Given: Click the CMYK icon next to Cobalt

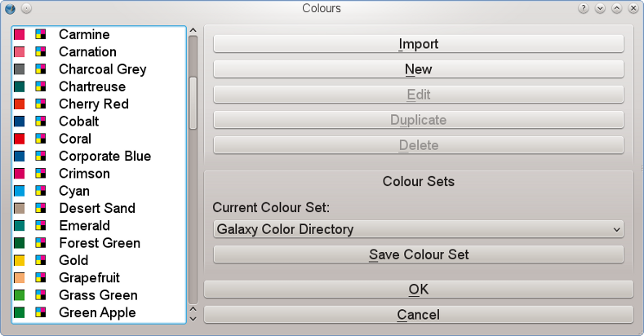Looking at the screenshot, I should coord(40,121).
